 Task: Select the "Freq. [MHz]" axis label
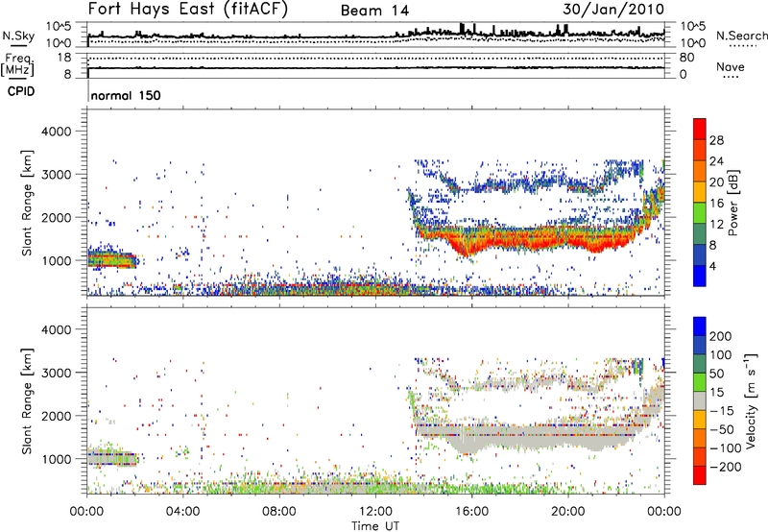coord(17,65)
